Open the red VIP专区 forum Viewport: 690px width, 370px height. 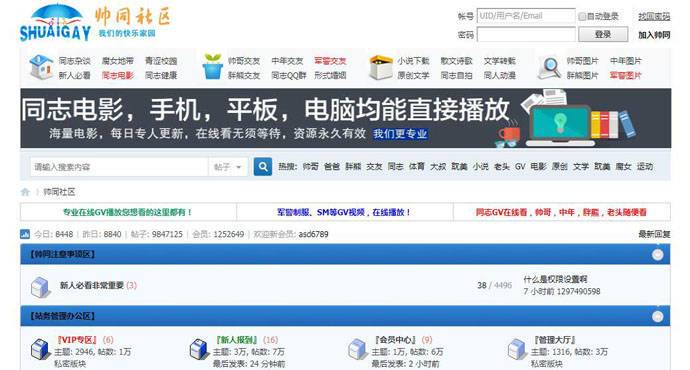(x=77, y=340)
